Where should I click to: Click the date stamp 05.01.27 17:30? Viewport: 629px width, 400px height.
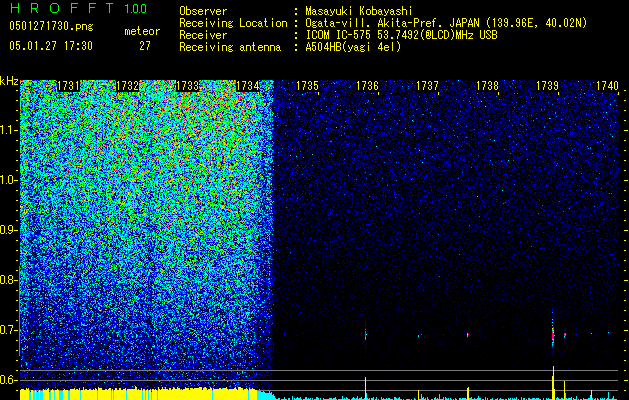(x=51, y=46)
